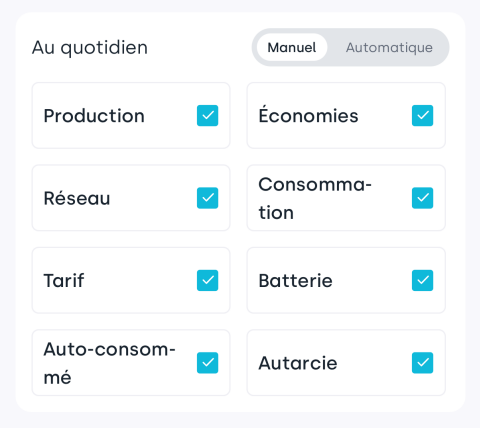
Task: Click the Auto-consommé card label
Action: click(x=110, y=363)
